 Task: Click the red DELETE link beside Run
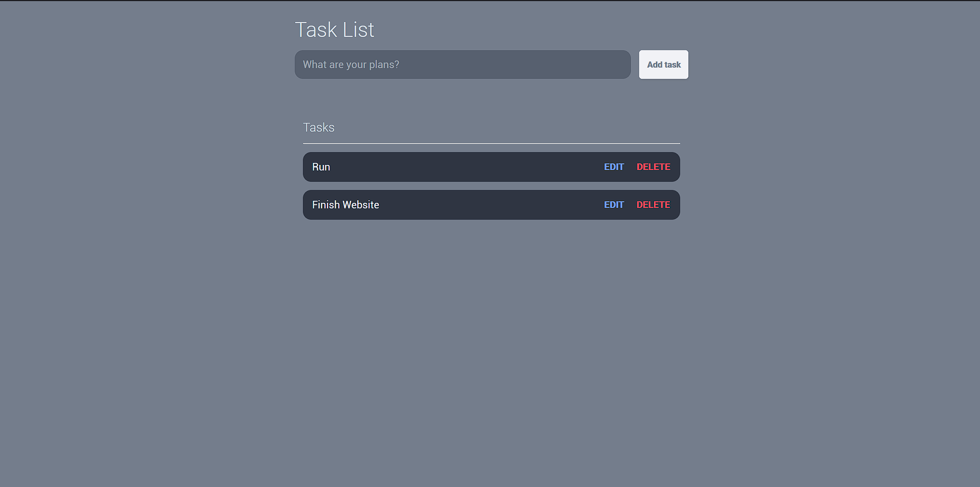(653, 167)
